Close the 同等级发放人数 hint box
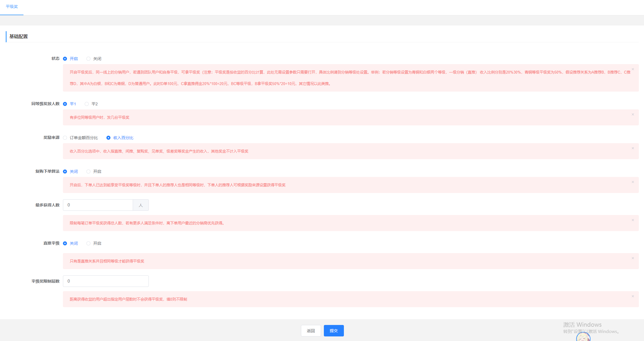 (x=633, y=115)
